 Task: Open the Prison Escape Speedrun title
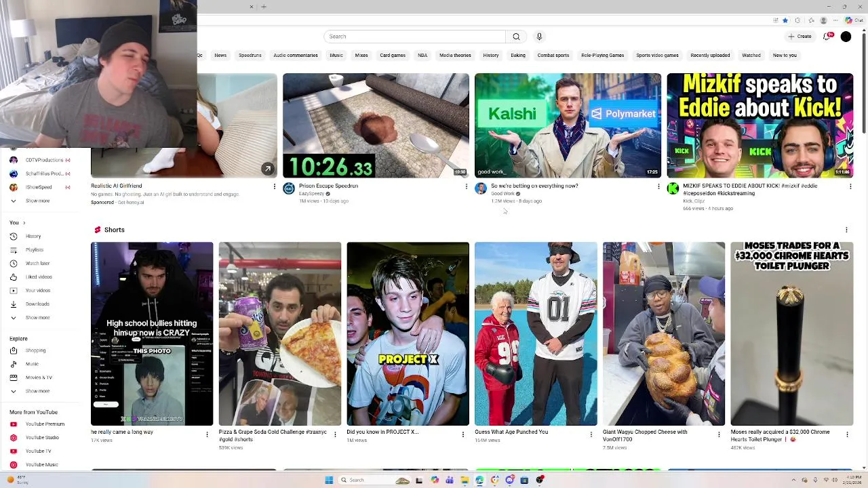click(x=328, y=186)
